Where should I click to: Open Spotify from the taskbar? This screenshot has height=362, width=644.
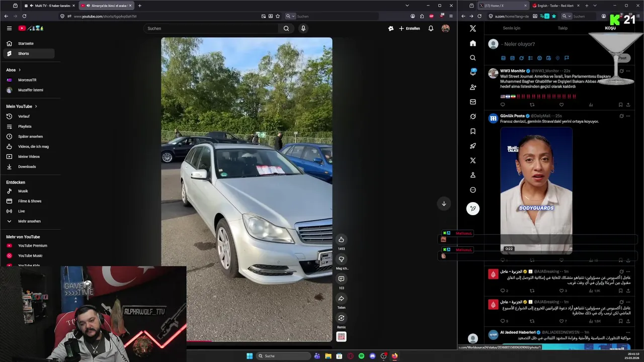click(361, 356)
